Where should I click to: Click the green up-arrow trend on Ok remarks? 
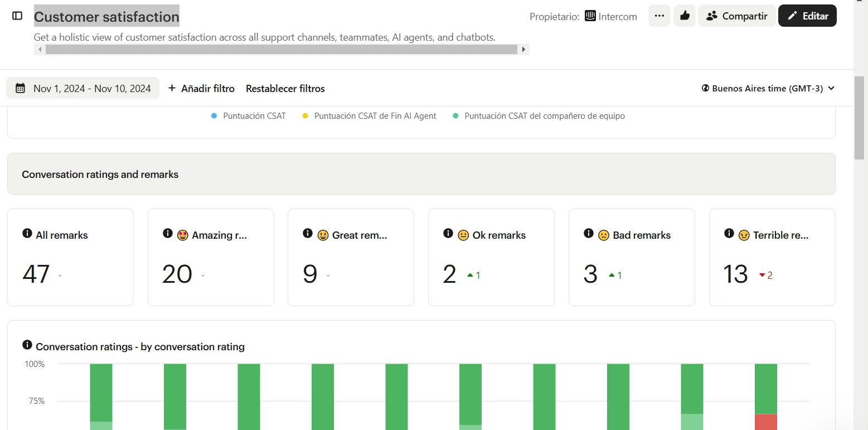[470, 275]
